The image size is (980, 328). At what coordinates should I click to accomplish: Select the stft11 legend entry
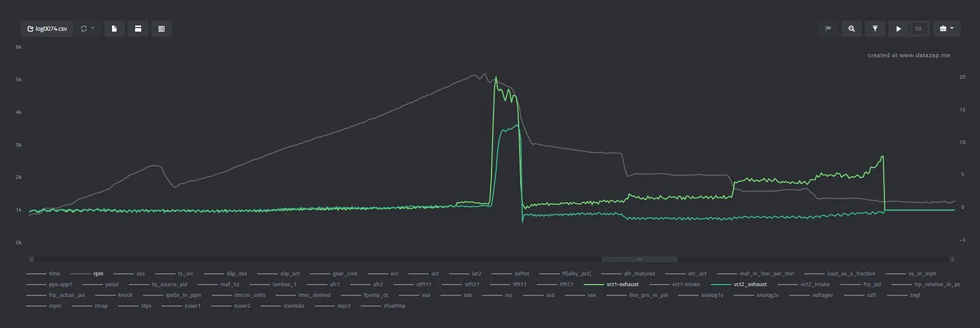(412, 285)
